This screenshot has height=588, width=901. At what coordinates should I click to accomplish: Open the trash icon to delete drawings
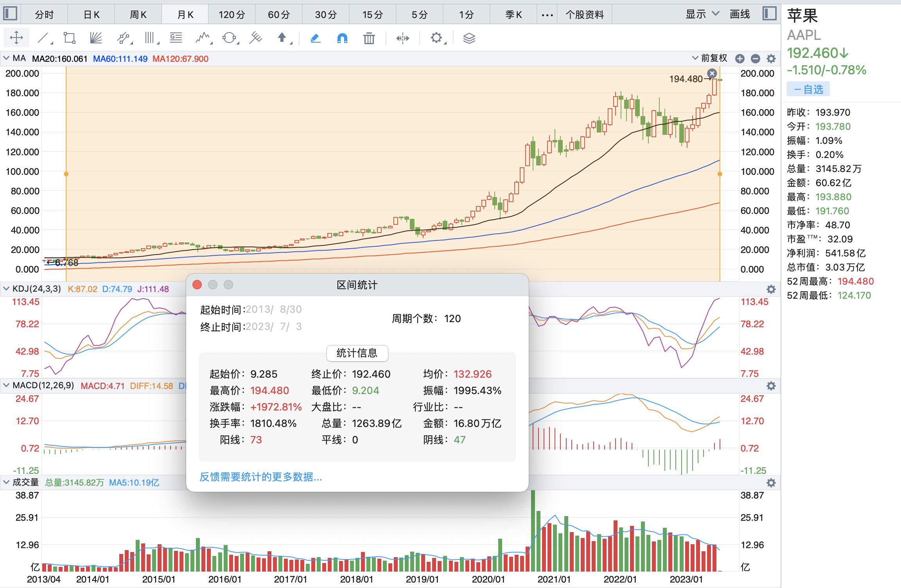click(x=369, y=38)
